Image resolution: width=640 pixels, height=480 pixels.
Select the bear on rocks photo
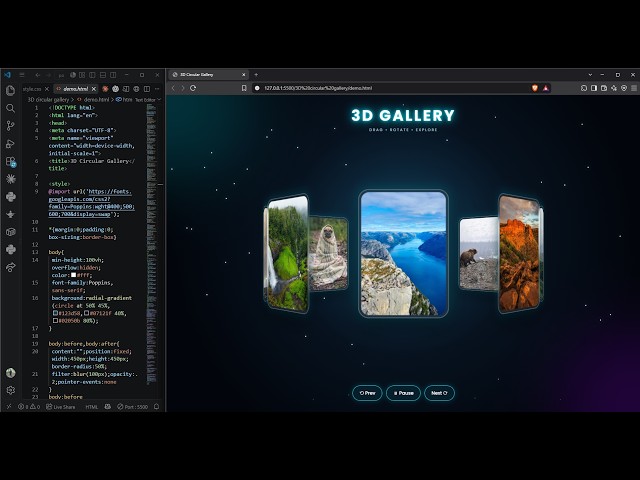(479, 253)
